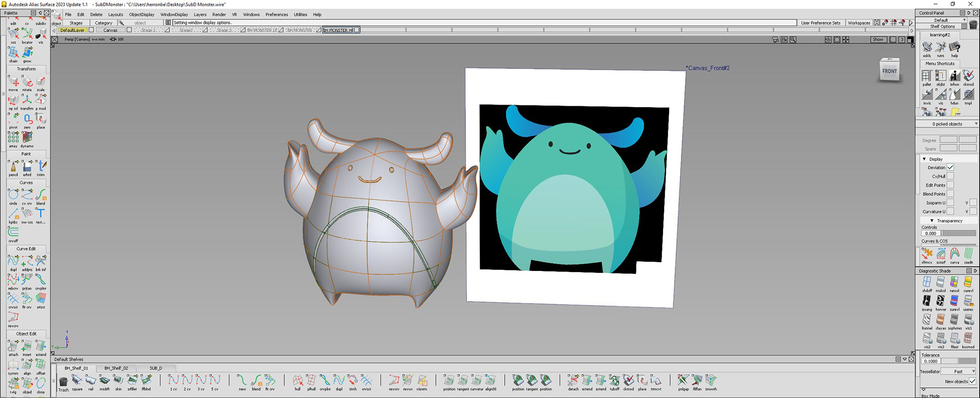Toggle the Isoparm U checkbox
The width and height of the screenshot is (980, 398).
pyautogui.click(x=950, y=203)
